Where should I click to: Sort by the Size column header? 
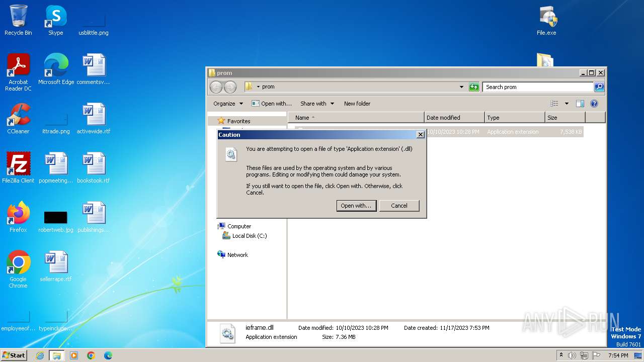point(565,118)
